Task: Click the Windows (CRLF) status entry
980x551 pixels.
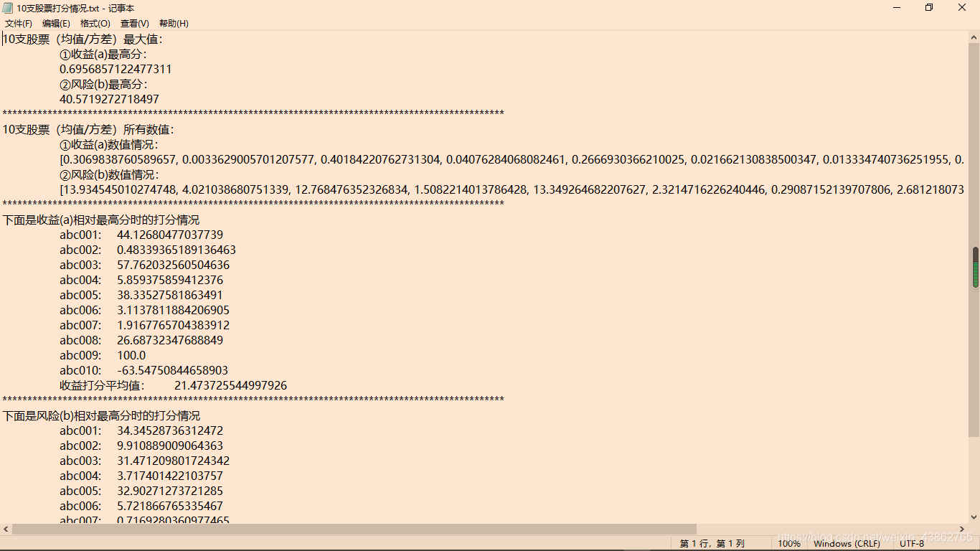Action: click(x=847, y=544)
